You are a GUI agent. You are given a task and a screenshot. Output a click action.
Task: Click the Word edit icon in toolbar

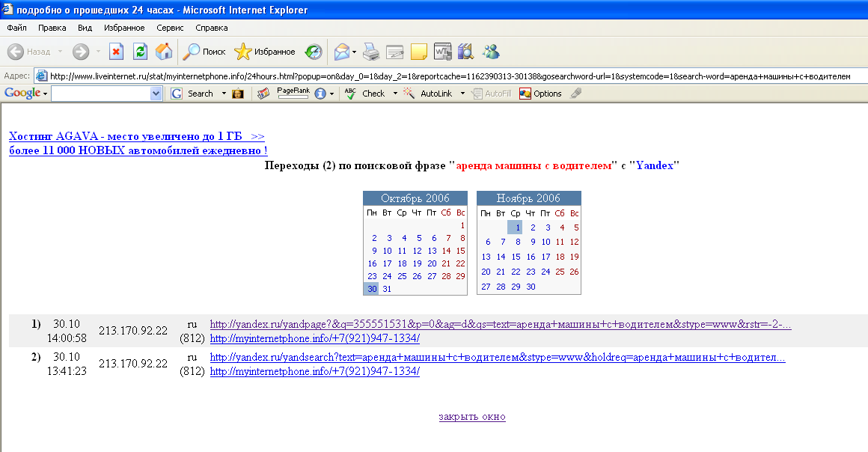443,52
